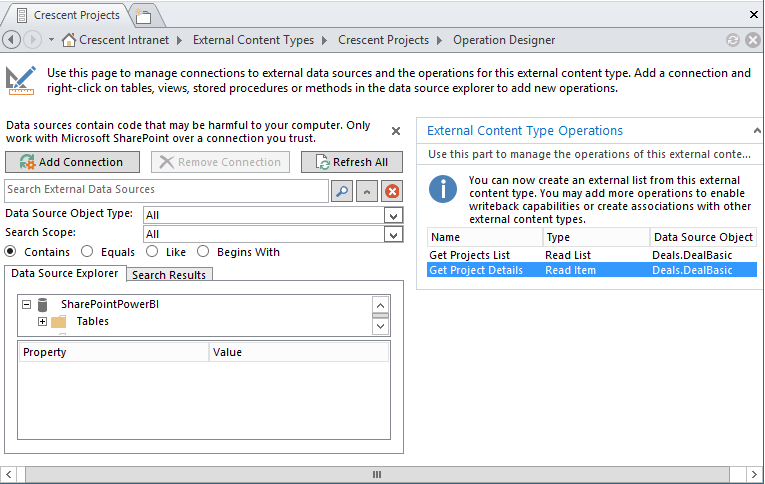This screenshot has height=484, width=765.
Task: Click the Value column header
Action: (299, 352)
